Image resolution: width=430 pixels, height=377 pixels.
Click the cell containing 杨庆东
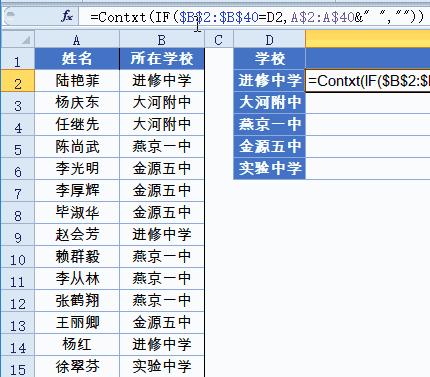[77, 103]
